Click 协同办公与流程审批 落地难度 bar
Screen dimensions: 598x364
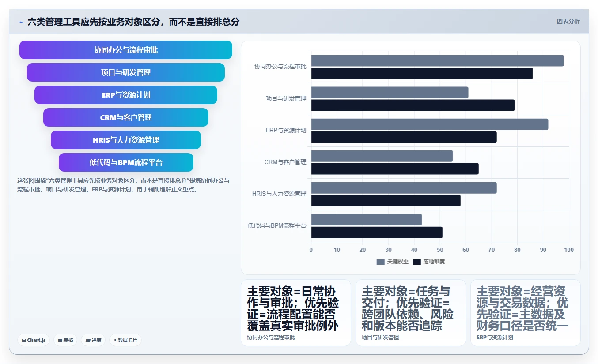[422, 73]
